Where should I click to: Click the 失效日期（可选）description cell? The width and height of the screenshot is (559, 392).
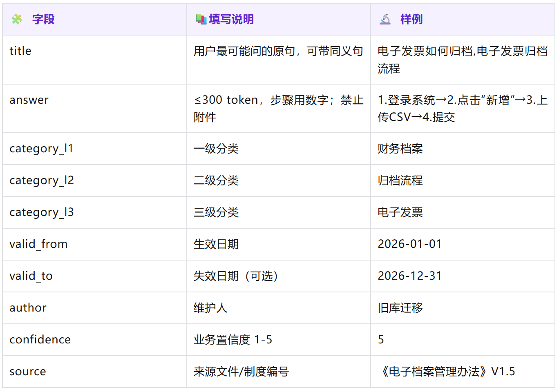click(x=237, y=276)
